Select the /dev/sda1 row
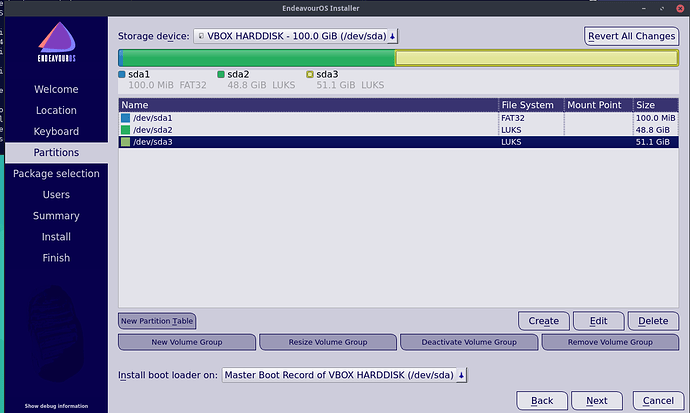 click(x=398, y=118)
